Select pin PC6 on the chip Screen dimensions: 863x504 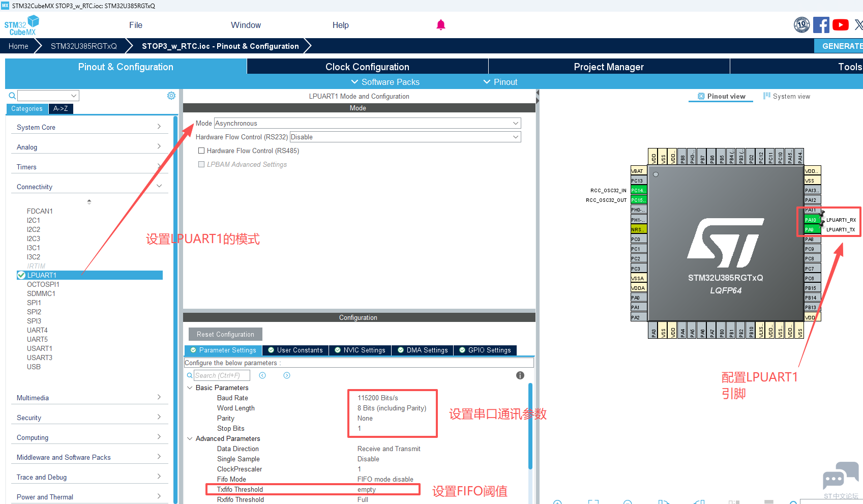(812, 278)
